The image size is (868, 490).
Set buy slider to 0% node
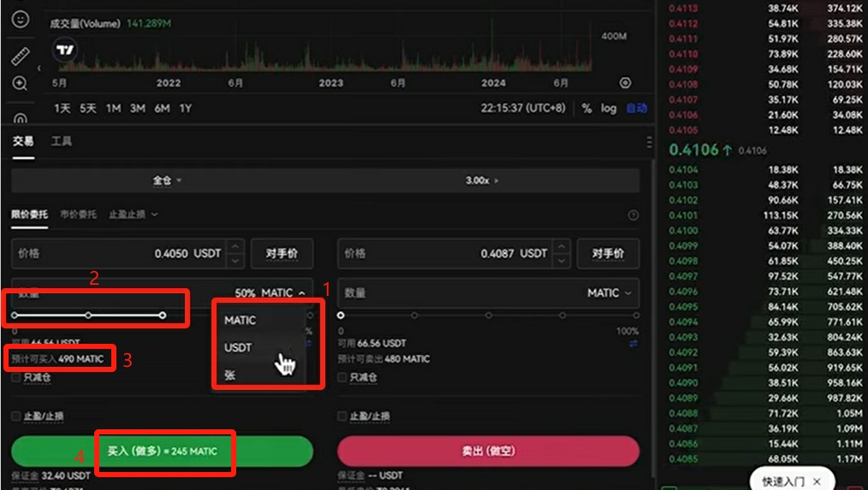(15, 316)
